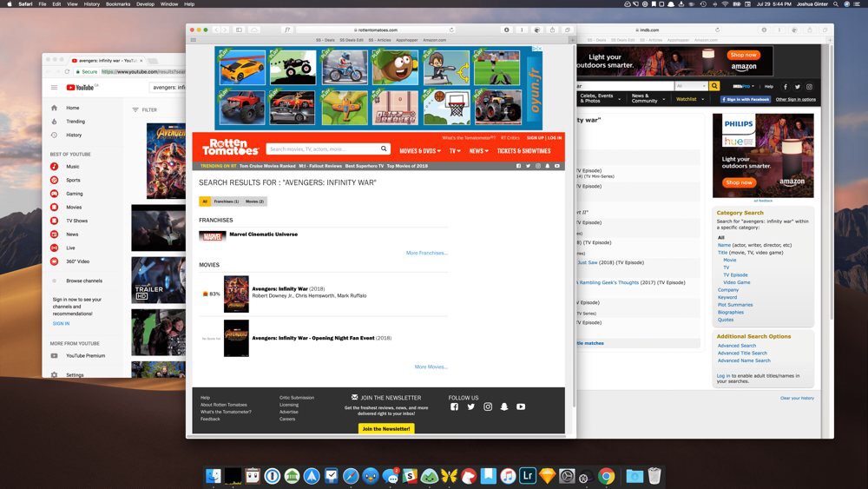Click IMDb Advanced Title Search link
Viewport: 868px width, 489px height.
point(742,353)
